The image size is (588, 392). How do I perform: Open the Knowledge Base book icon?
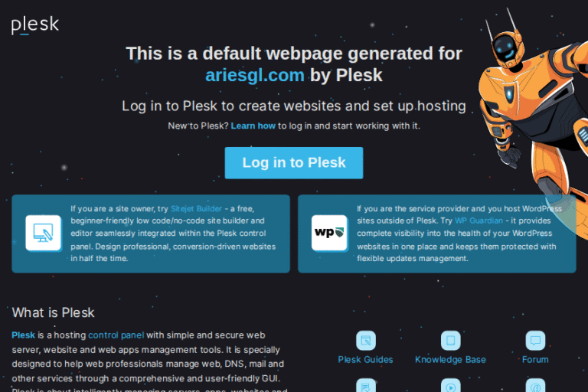pos(450,340)
